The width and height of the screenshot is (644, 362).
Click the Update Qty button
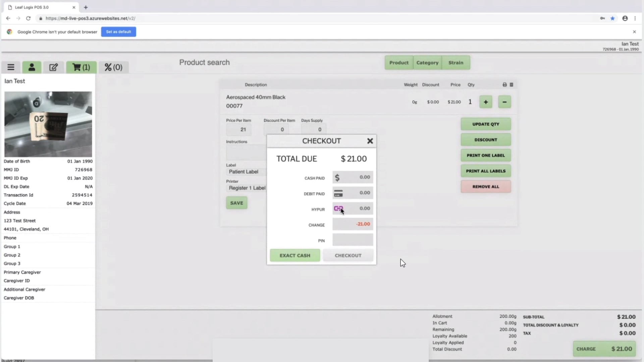click(486, 124)
